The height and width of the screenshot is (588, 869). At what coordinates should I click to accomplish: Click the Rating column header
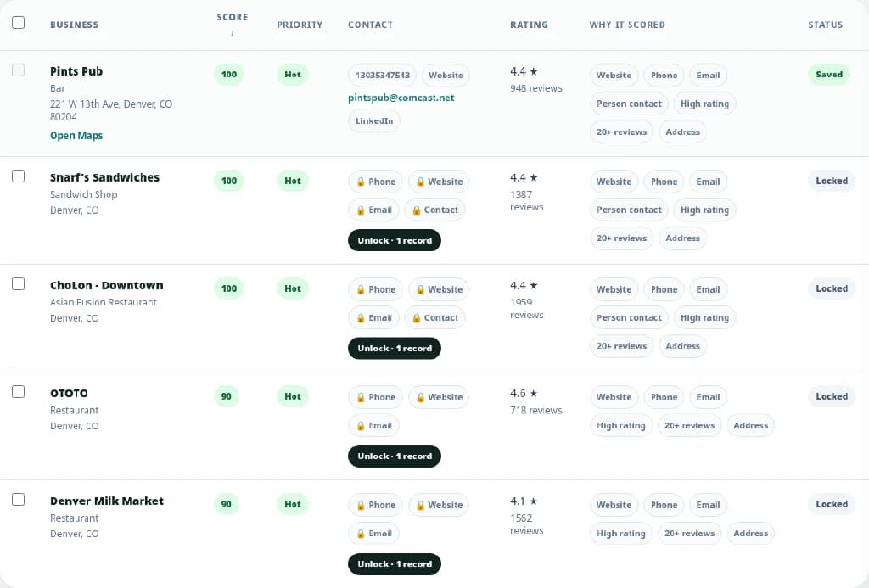click(529, 25)
